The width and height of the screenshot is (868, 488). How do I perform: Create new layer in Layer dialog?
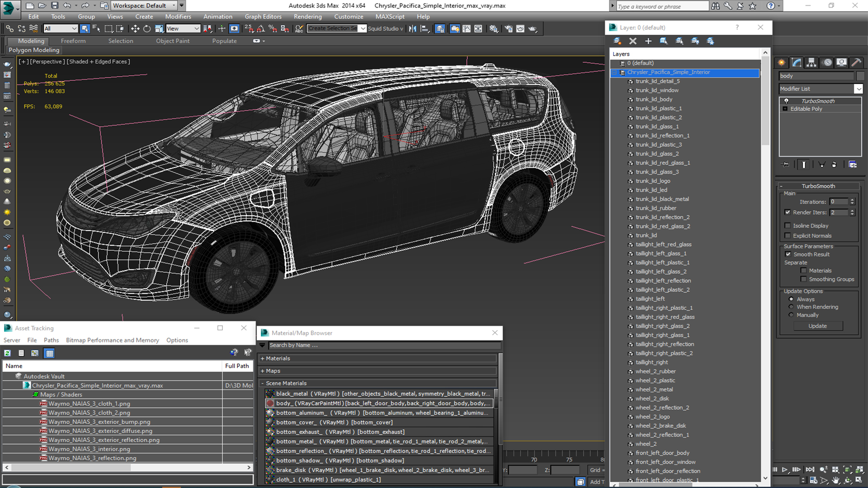click(617, 41)
